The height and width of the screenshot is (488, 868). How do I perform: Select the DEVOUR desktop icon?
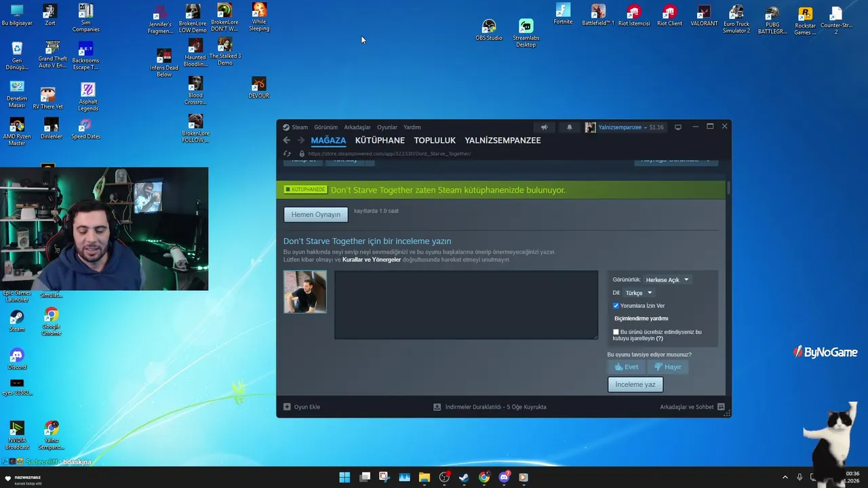point(259,87)
